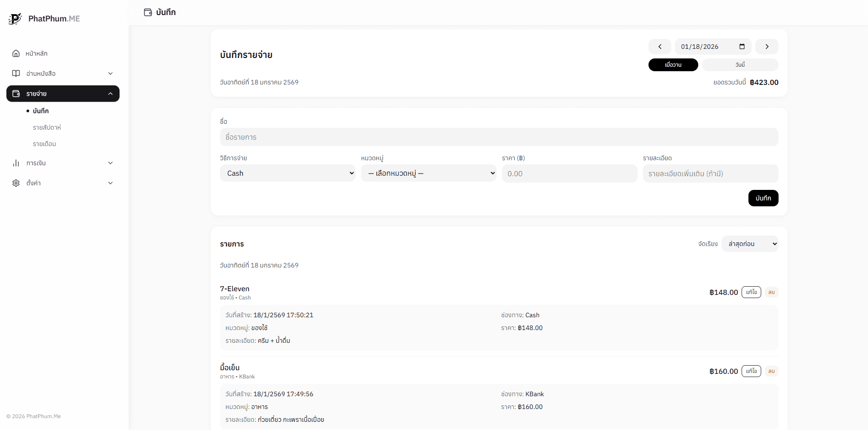Click the book icon for reading section
868x430 pixels.
click(x=16, y=73)
